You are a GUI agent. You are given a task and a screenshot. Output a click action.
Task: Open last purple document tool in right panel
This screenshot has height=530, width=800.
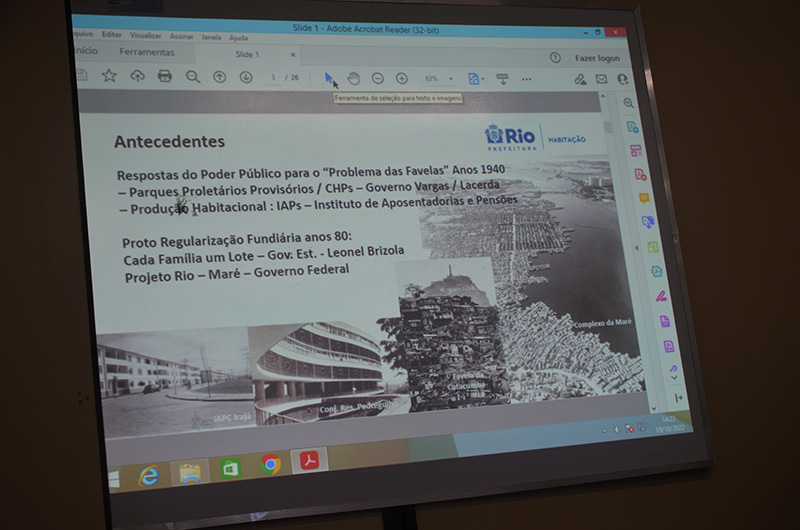click(669, 347)
